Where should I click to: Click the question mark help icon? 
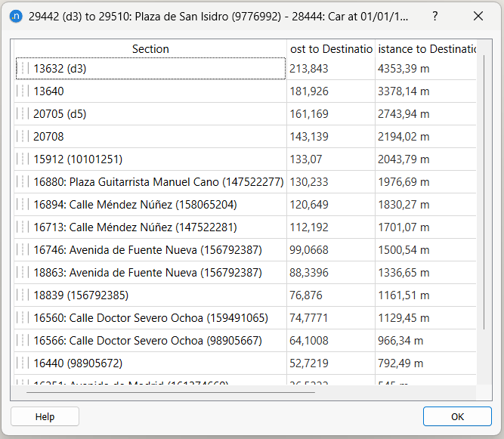434,16
